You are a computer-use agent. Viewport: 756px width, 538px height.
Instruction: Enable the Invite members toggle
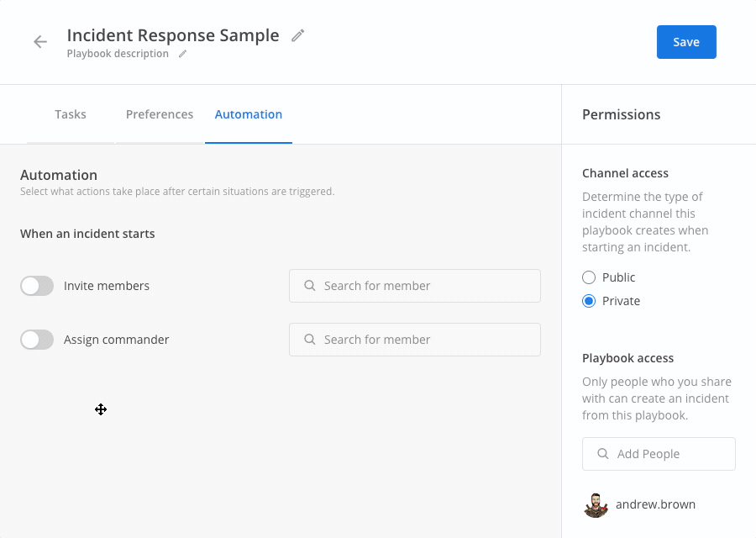click(37, 286)
